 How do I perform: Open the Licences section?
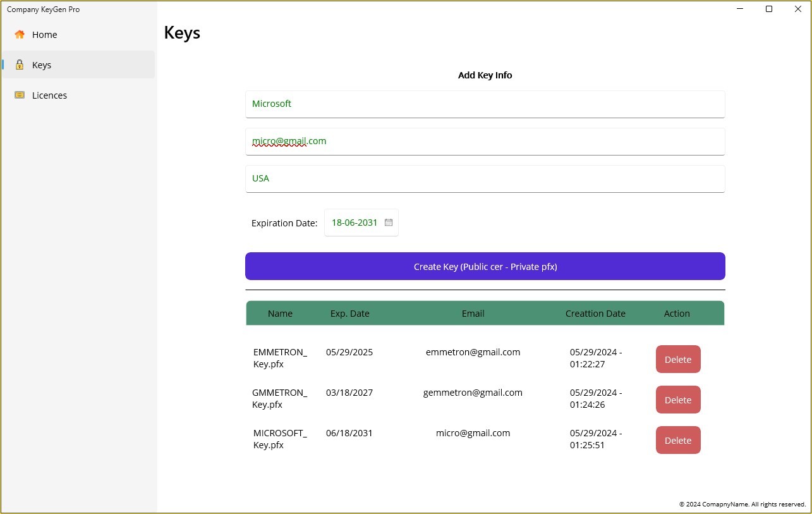pyautogui.click(x=78, y=95)
